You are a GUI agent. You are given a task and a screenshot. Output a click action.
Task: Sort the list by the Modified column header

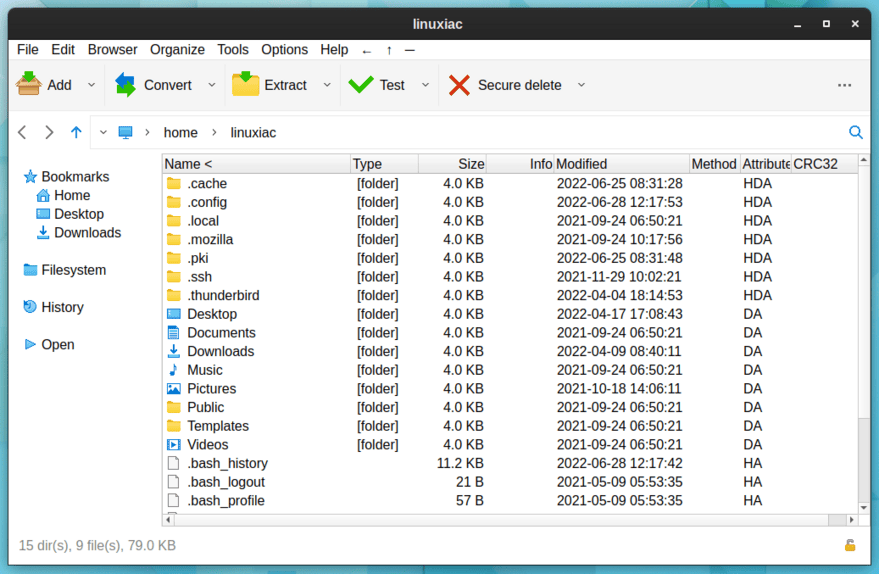[x=621, y=164]
